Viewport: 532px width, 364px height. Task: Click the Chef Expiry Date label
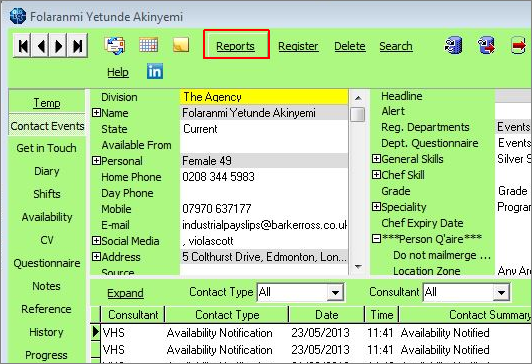tap(422, 223)
